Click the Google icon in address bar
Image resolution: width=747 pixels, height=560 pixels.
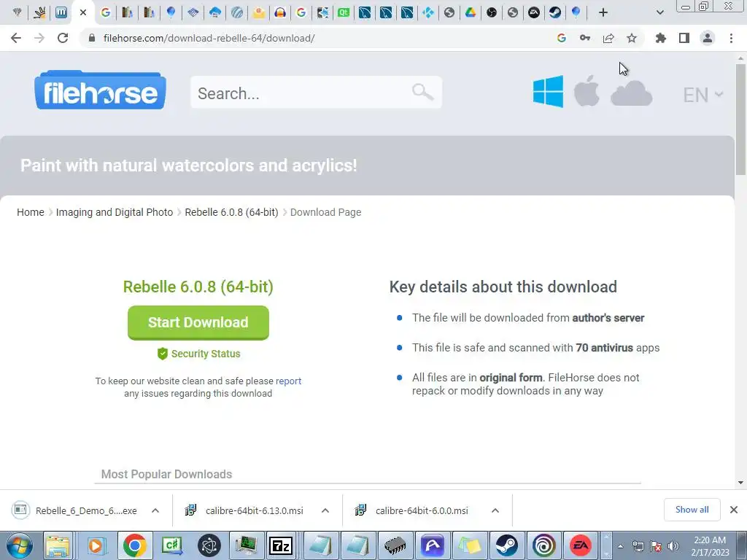pos(561,38)
